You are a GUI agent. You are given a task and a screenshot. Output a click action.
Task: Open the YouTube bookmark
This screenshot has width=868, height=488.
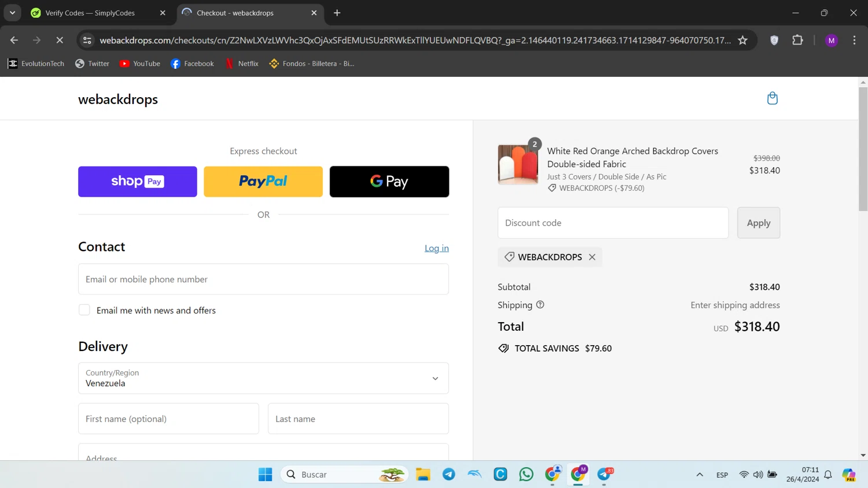click(x=139, y=64)
